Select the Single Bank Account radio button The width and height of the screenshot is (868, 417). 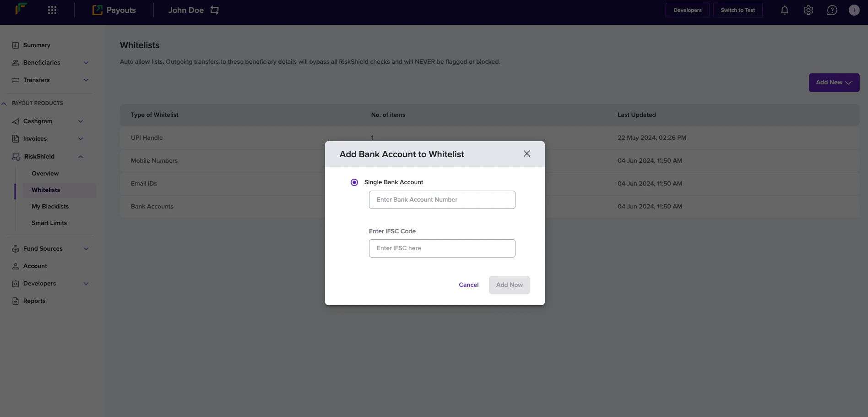click(354, 182)
